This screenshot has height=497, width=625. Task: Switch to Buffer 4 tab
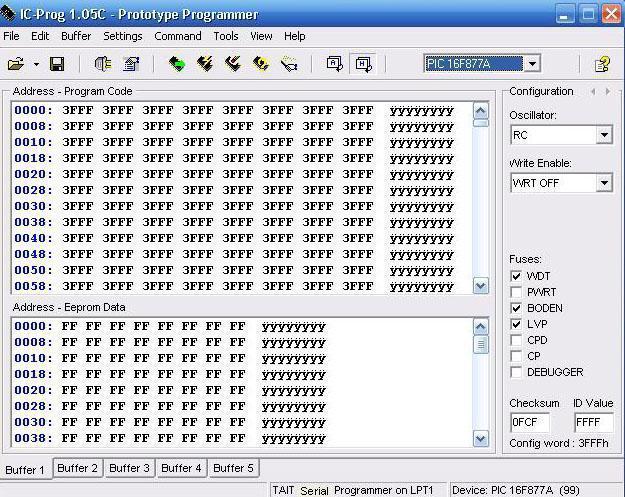coord(181,468)
